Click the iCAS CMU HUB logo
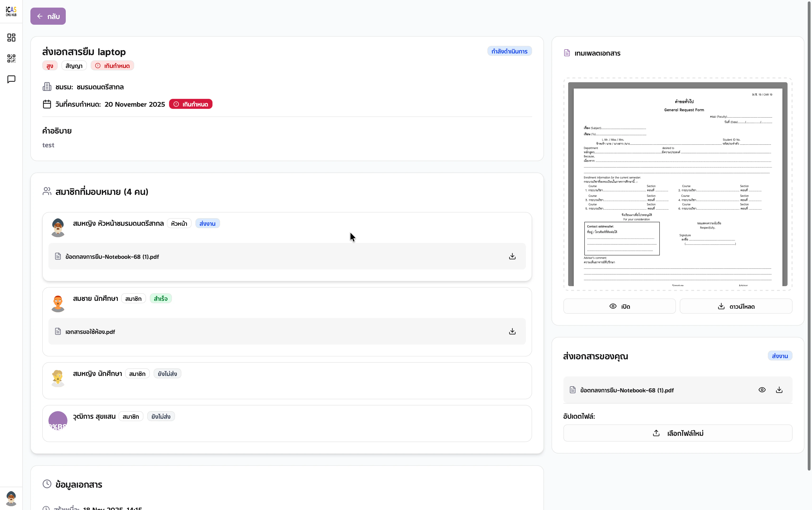Image resolution: width=812 pixels, height=510 pixels. point(11,11)
